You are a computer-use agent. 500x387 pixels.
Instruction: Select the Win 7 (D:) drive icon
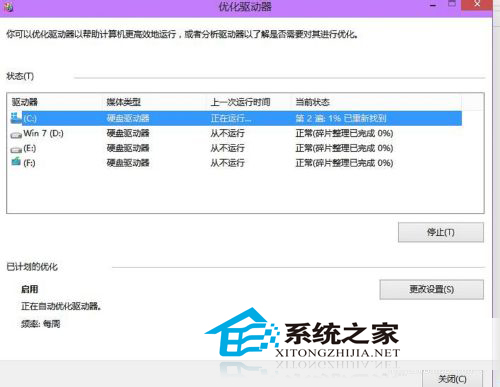point(16,135)
